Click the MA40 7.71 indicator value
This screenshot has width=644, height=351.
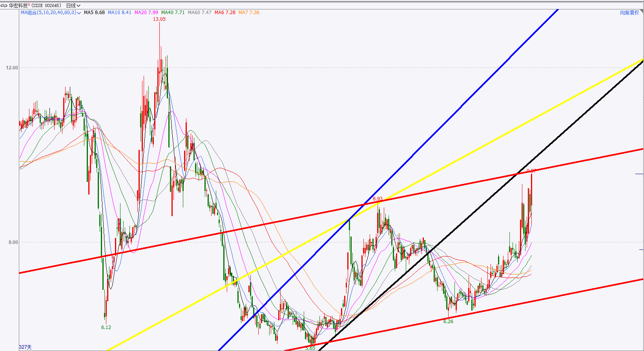[173, 13]
